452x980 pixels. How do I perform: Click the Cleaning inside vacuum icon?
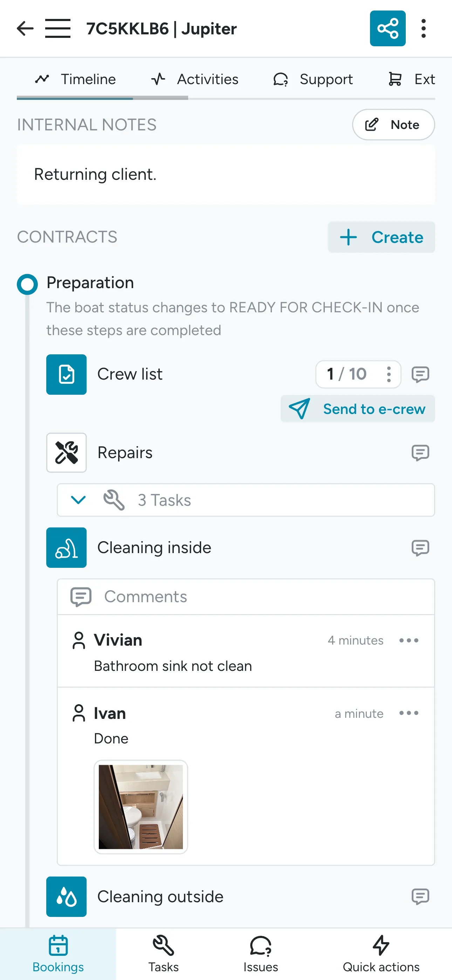pos(66,547)
